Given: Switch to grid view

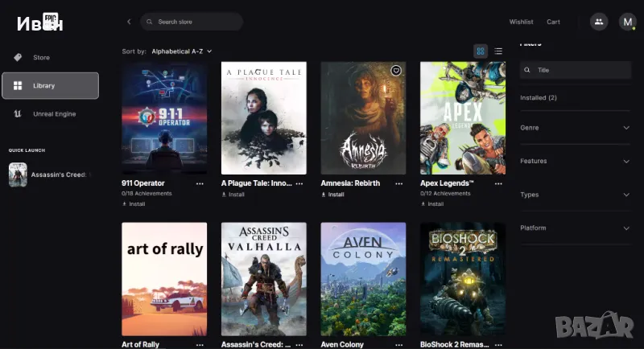Looking at the screenshot, I should pos(481,51).
